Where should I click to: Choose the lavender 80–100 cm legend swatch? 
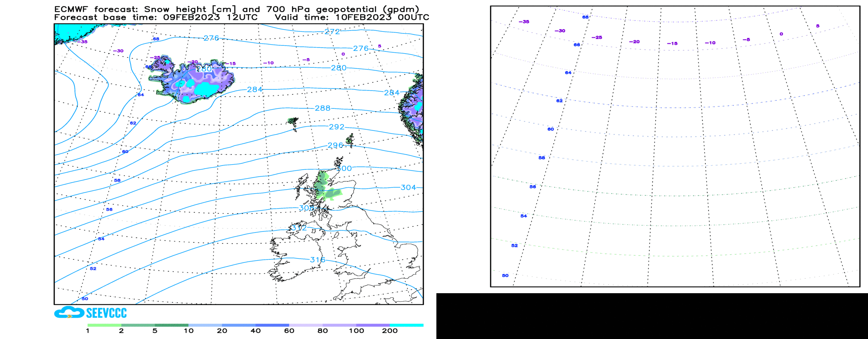[340, 325]
